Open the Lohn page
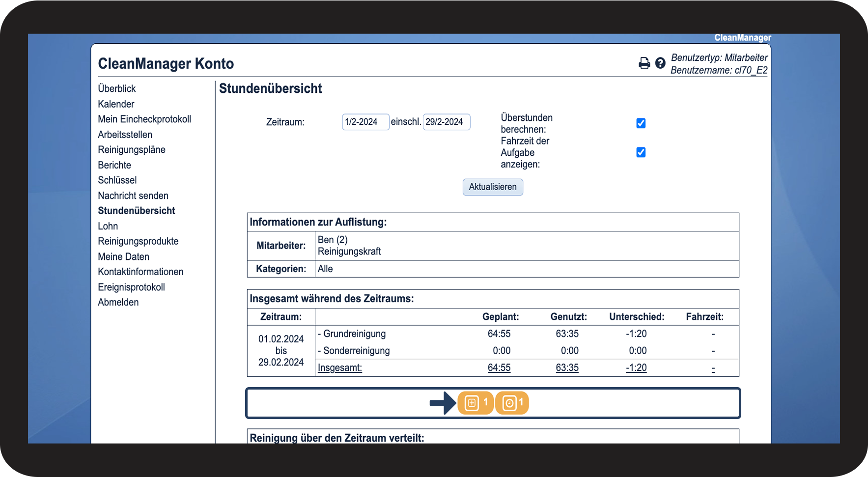Image resolution: width=868 pixels, height=477 pixels. [108, 226]
